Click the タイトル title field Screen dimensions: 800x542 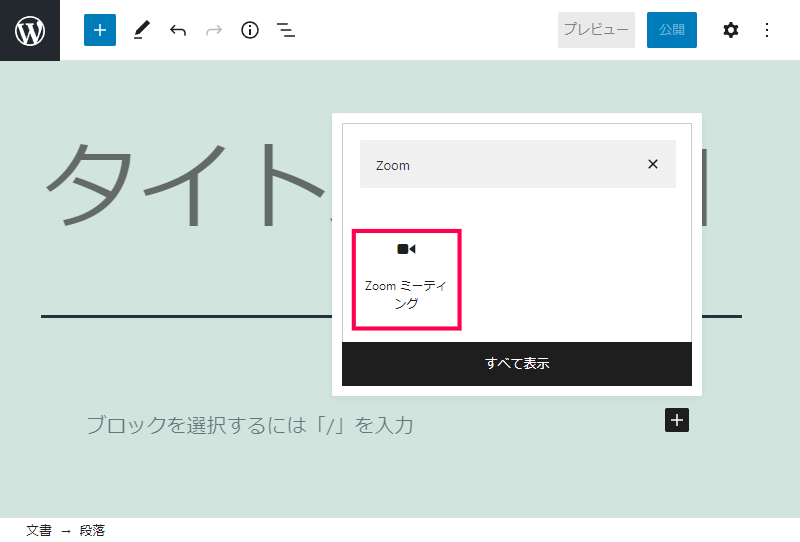coord(186,184)
